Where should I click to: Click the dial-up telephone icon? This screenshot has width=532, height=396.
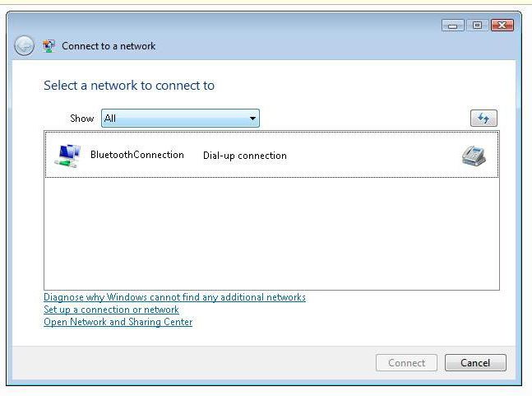[474, 156]
